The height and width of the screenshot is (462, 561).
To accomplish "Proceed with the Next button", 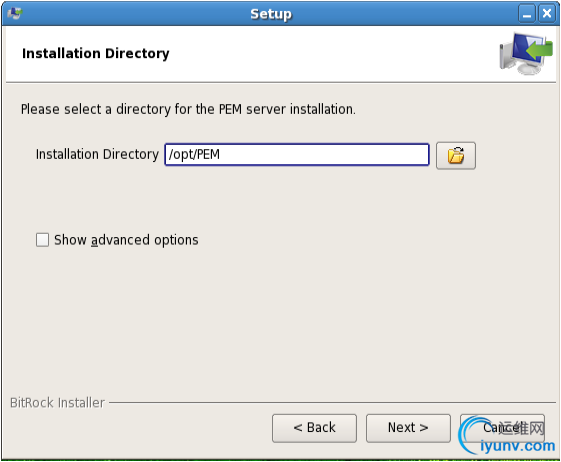I will 408,428.
